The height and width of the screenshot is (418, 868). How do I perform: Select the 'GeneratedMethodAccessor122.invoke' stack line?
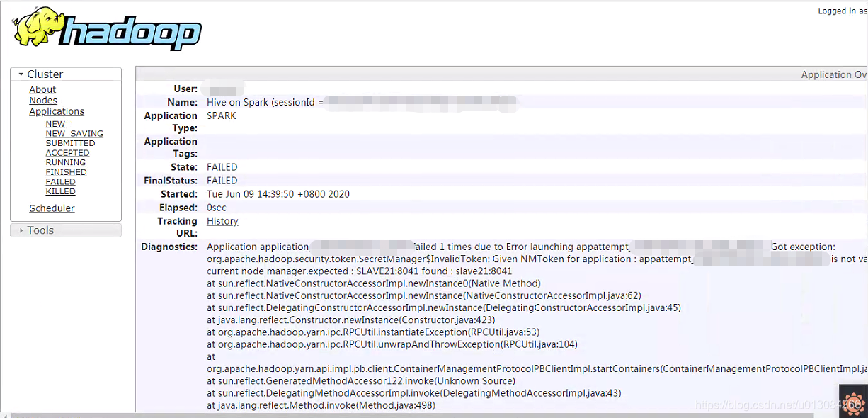click(x=361, y=380)
